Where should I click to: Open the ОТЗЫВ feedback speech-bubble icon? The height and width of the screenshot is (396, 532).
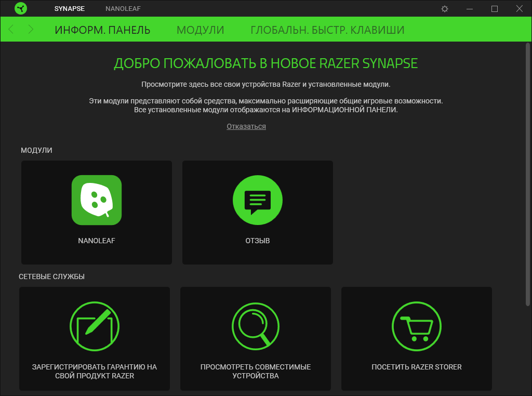258,200
